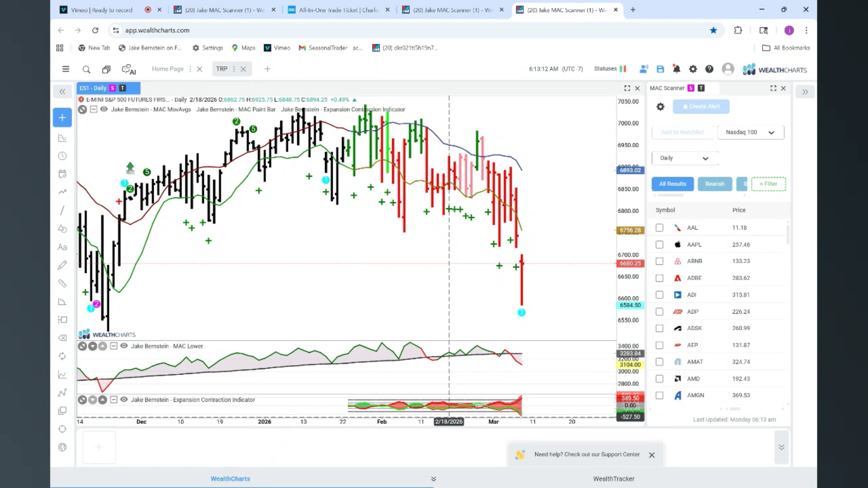Expand the Daily timeframe dropdown
The image size is (868, 488).
point(685,158)
